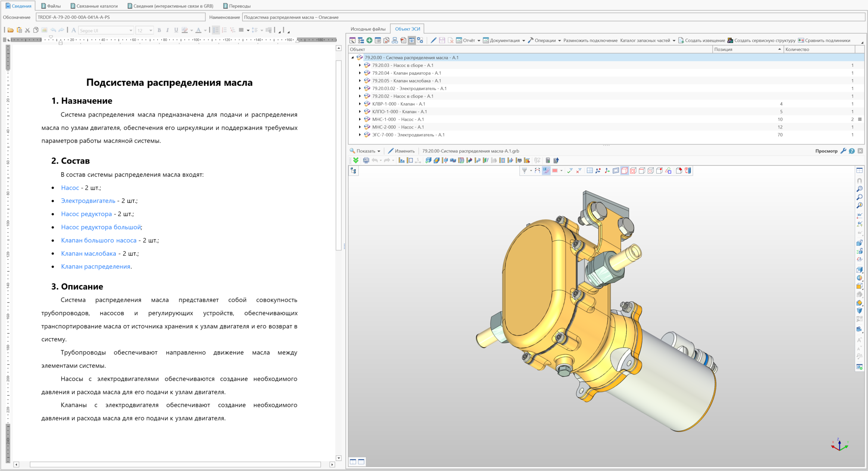Click the calculator icon in viewer toolbar
The height and width of the screenshot is (471, 868).
coord(548,160)
